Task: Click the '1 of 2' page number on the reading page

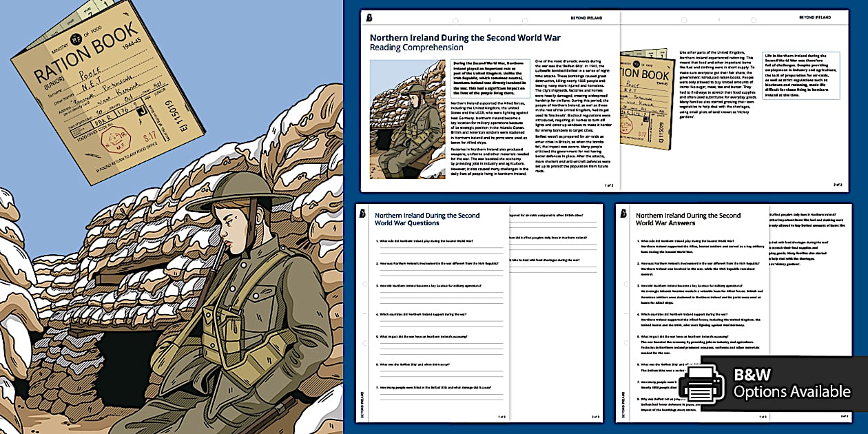Action: click(608, 185)
